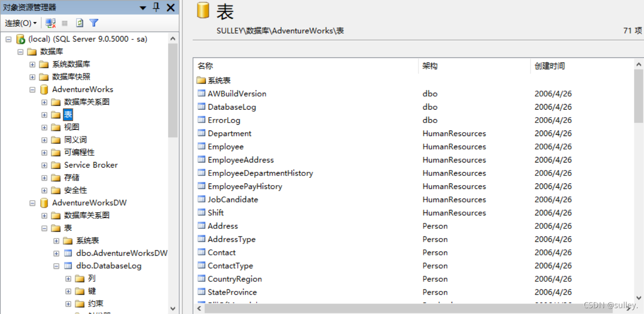Open the Object Explorer window position dropdown arrow
Viewport: 644px width, 314px height.
point(143,8)
